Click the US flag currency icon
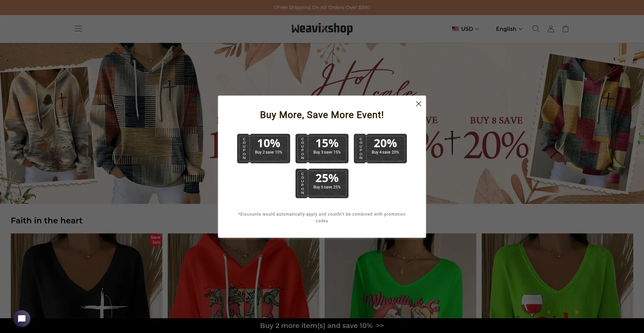644x333 pixels. [455, 29]
